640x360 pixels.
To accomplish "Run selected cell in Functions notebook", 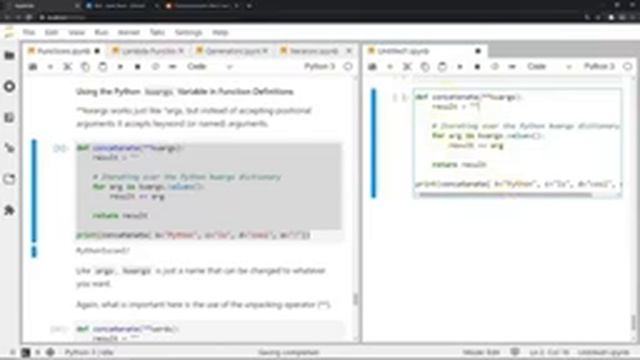I will [x=120, y=67].
